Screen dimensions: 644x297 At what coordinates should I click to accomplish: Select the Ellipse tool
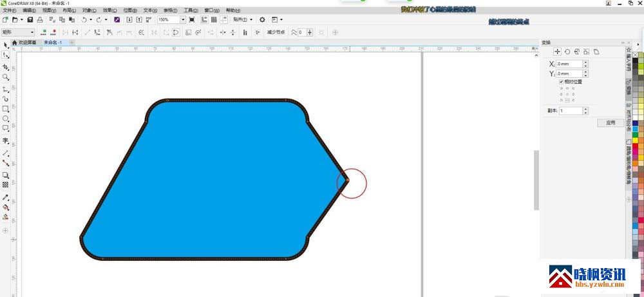(6, 119)
